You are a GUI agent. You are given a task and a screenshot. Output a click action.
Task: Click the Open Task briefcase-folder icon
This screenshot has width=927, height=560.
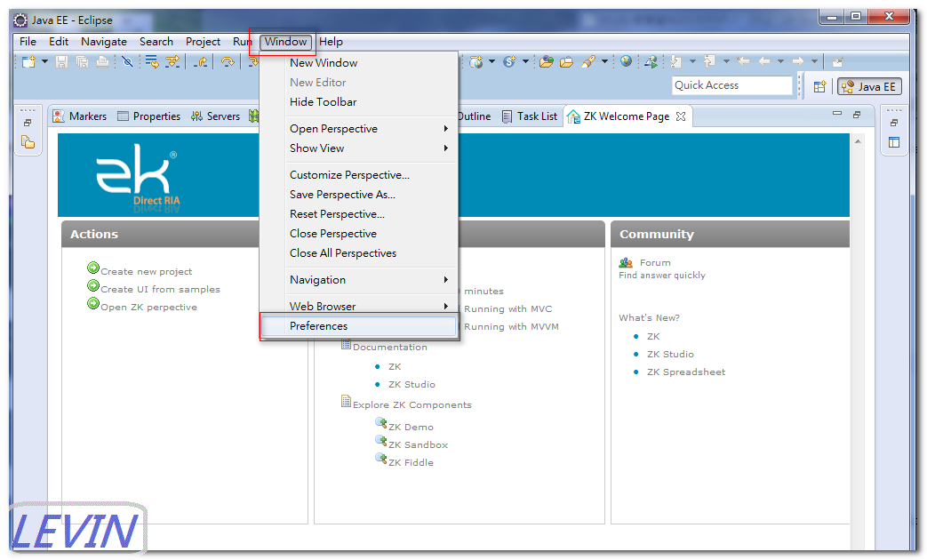566,61
